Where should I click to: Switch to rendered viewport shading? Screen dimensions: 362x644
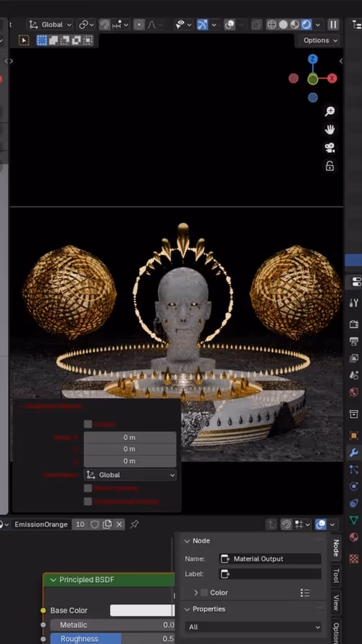(x=306, y=25)
